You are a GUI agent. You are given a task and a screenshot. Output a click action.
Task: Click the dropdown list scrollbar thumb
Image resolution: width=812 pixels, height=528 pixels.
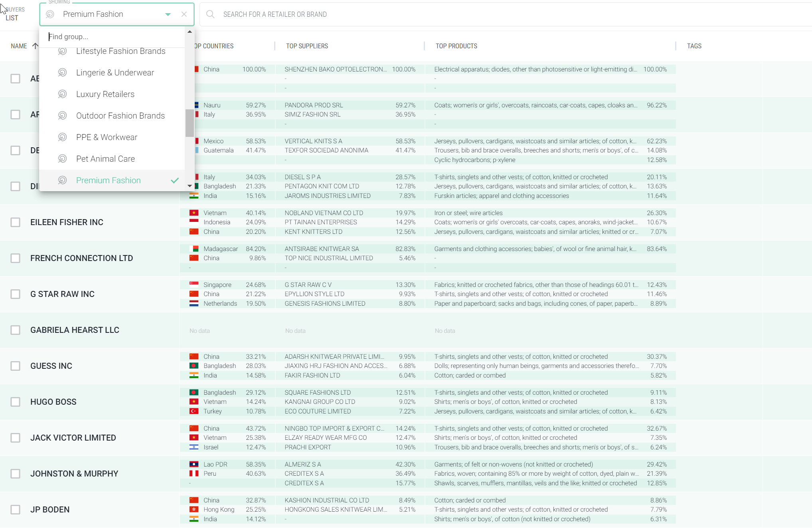(190, 123)
